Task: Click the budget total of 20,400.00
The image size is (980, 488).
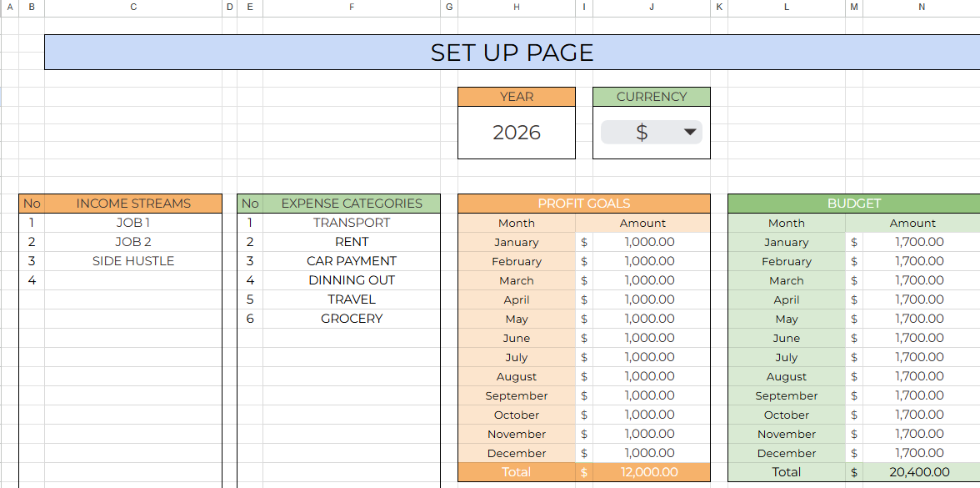Action: coord(920,472)
